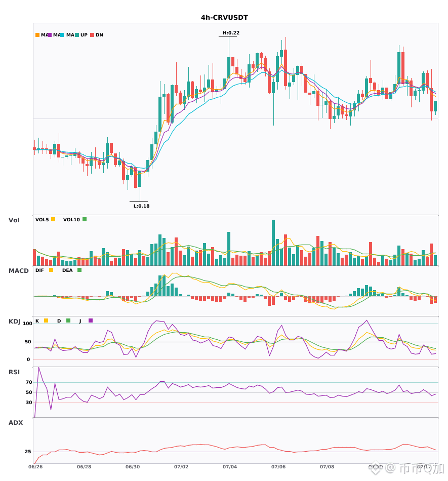Toggle the red DN legend swatch
The width and height of the screenshot is (448, 481).
(92, 35)
